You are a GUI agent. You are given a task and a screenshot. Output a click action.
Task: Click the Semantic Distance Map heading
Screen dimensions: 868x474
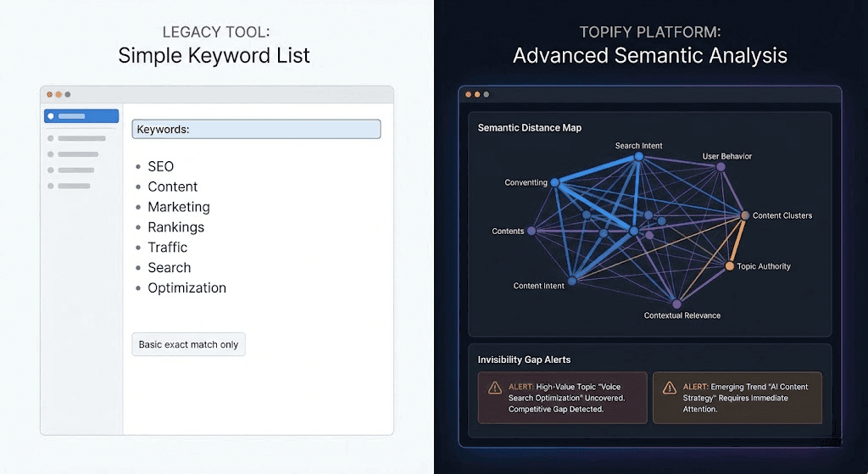point(529,128)
